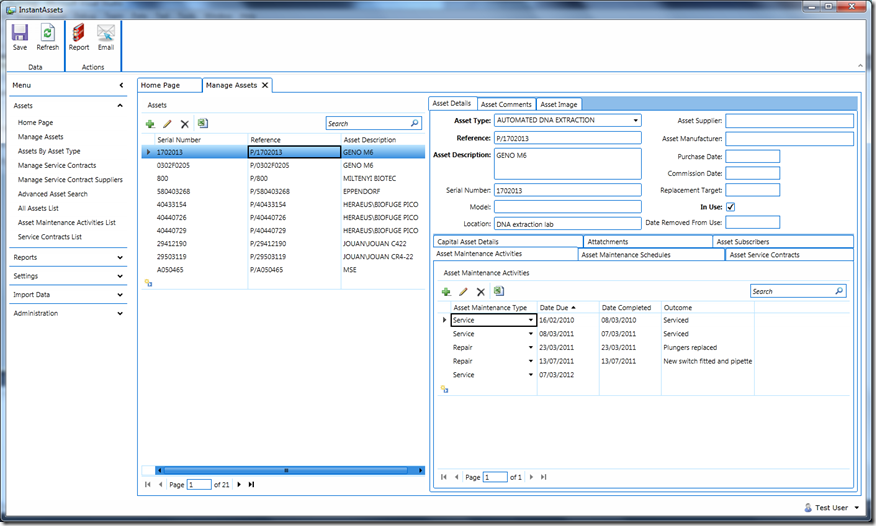The height and width of the screenshot is (526, 876).
Task: Click the assets page number field
Action: pyautogui.click(x=199, y=485)
